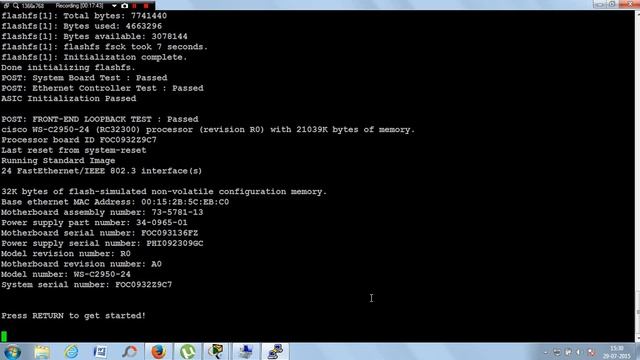Click 'flashfs[1]: Bytes available: 3078144' line
The height and width of the screenshot is (360, 640).
point(94,36)
